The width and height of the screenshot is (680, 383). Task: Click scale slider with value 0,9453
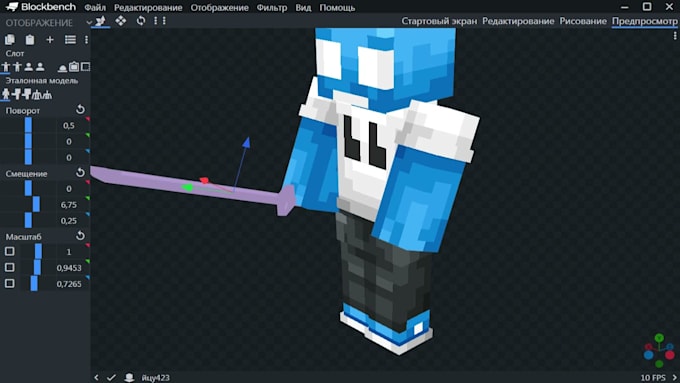(x=37, y=267)
